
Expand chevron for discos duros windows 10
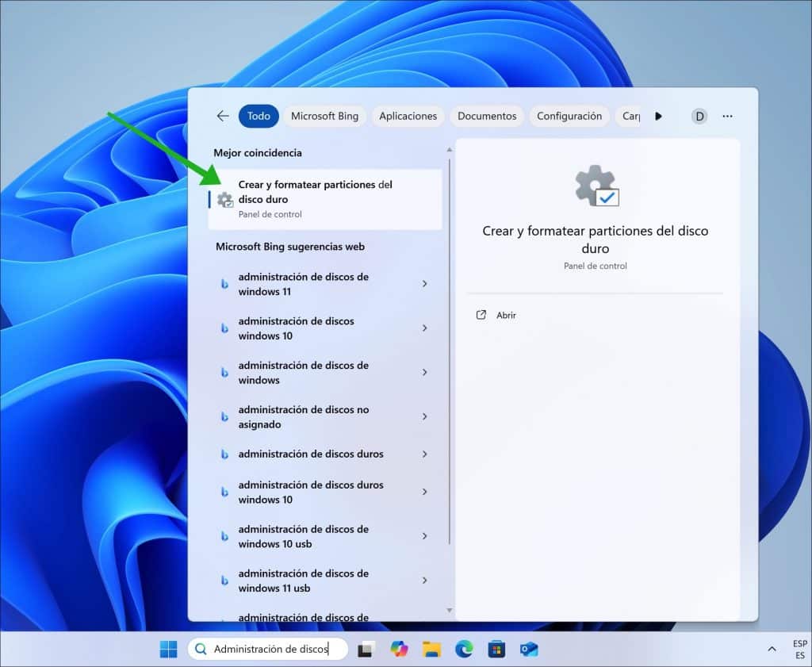pos(425,492)
